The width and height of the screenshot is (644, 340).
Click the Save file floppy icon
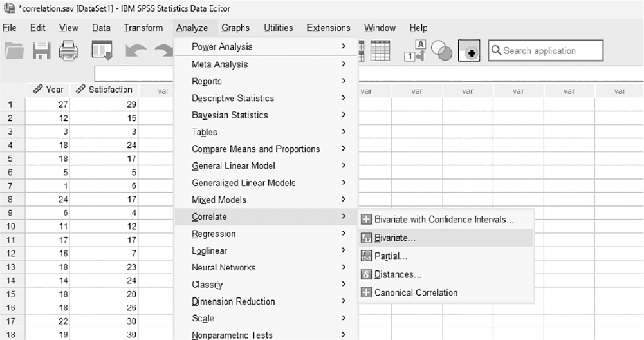pos(41,51)
